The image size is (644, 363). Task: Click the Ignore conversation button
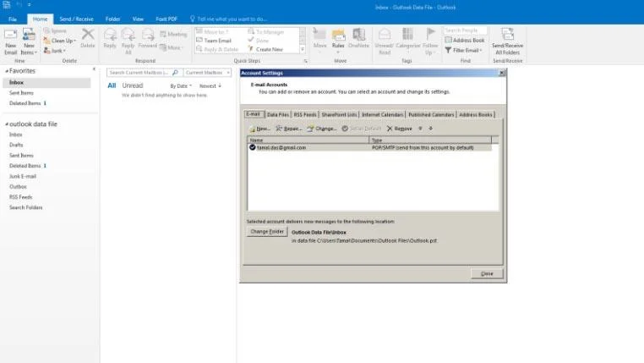(x=55, y=30)
